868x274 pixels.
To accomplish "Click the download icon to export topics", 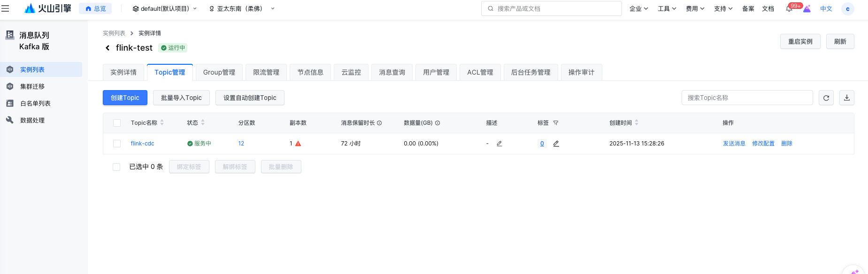I will pyautogui.click(x=847, y=98).
